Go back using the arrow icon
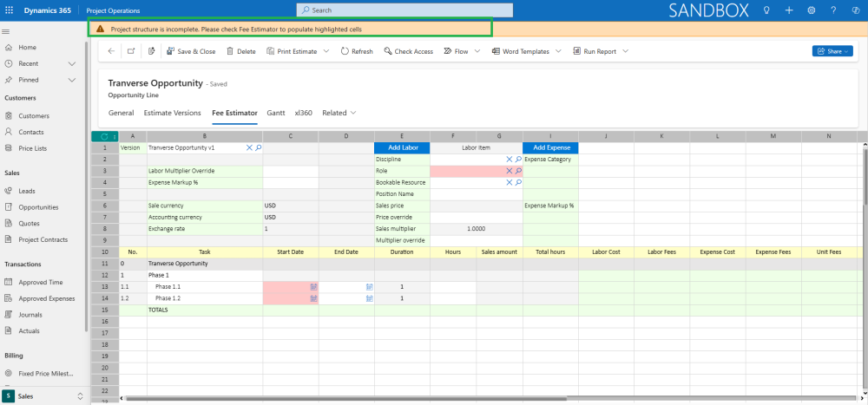868x405 pixels. click(111, 51)
